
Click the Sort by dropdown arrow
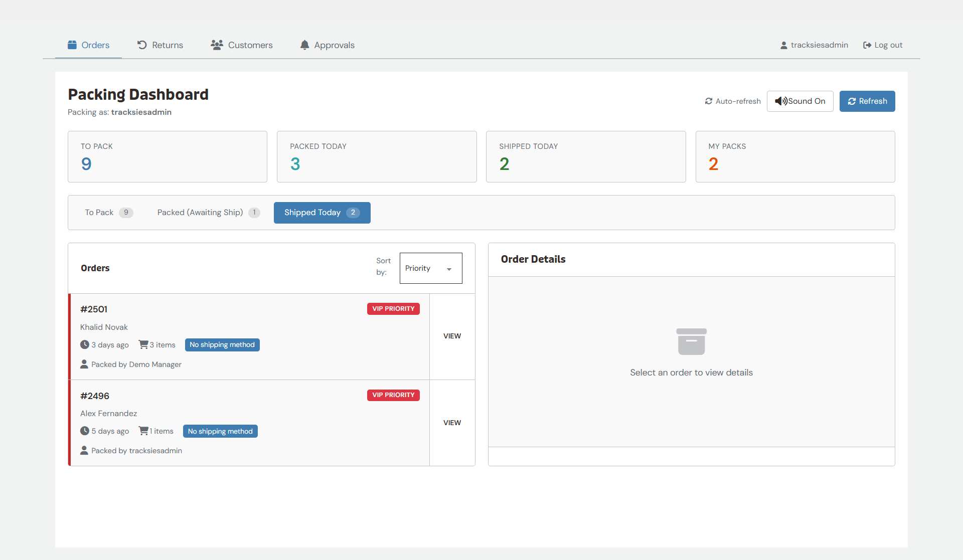[x=449, y=269]
